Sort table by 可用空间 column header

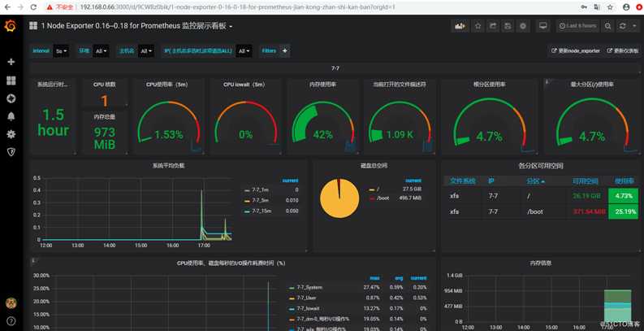pos(586,181)
